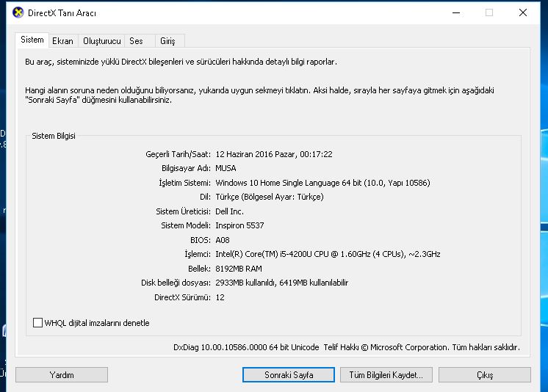This screenshot has height=392, width=548.
Task: Click the 'Bilgisayar Adı:' label
Action: pyautogui.click(x=187, y=168)
